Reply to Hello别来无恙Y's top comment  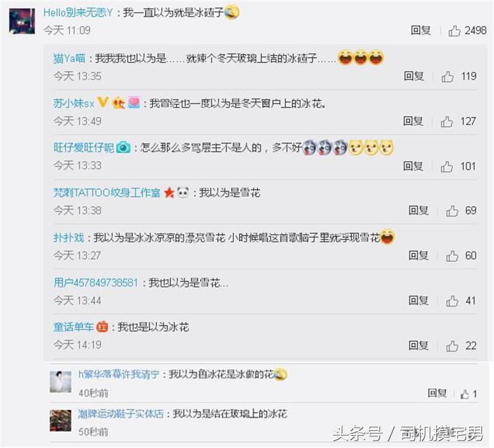click(421, 30)
